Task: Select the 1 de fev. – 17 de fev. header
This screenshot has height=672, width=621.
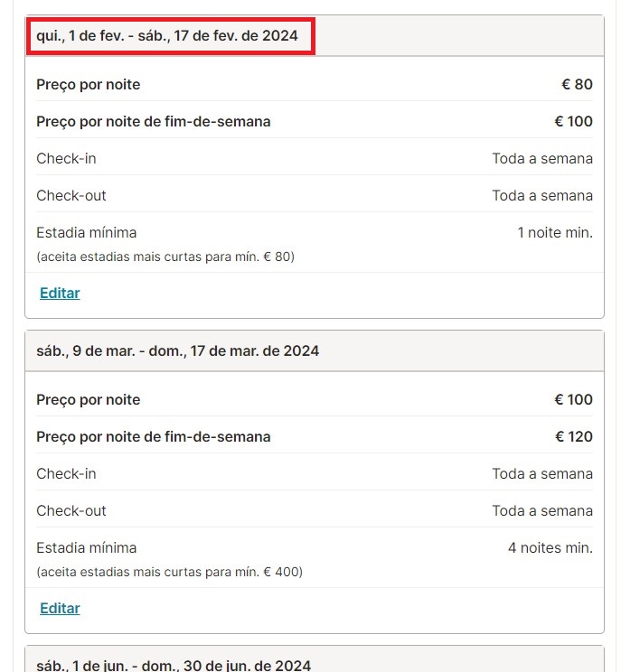Action: coord(167,35)
